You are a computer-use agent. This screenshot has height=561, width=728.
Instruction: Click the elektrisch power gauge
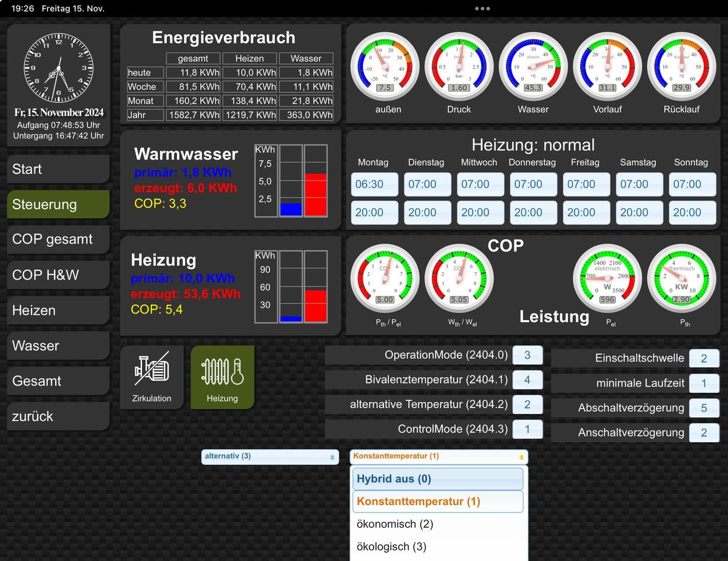point(607,278)
